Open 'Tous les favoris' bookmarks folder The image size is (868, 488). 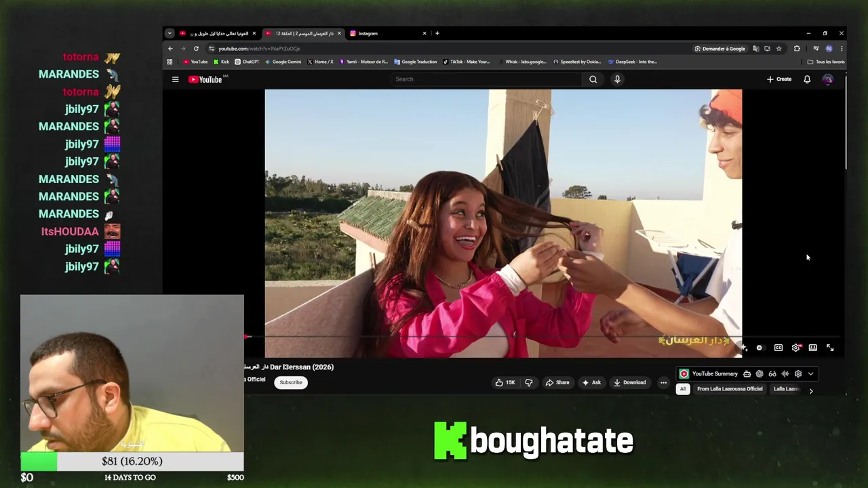(826, 62)
